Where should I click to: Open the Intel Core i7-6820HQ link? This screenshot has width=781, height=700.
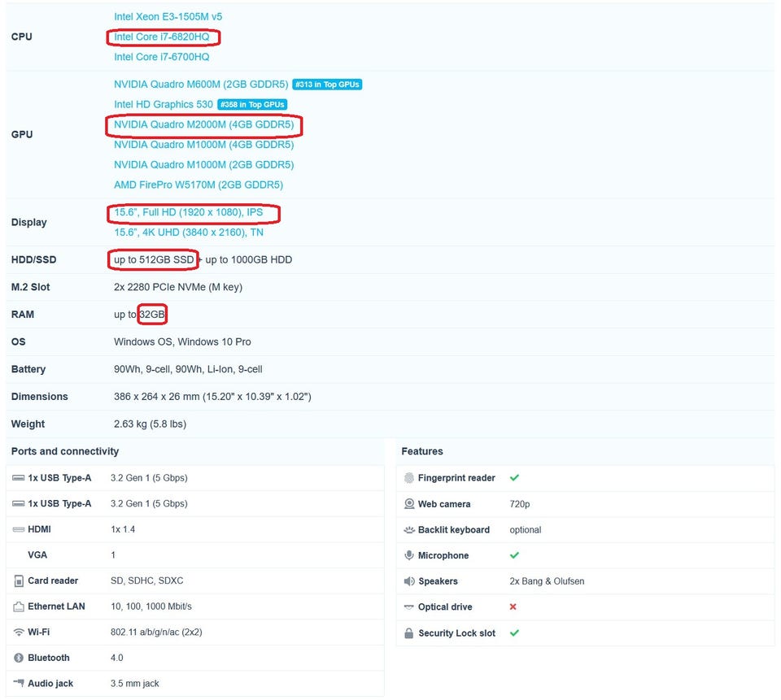161,37
